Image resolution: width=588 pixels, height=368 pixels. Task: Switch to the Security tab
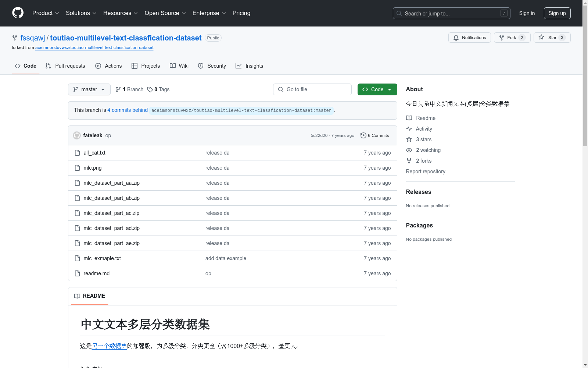pyautogui.click(x=212, y=66)
